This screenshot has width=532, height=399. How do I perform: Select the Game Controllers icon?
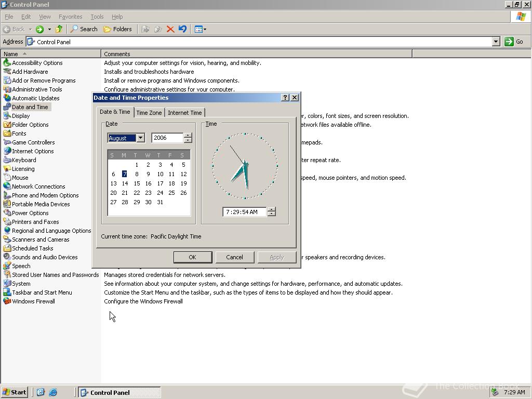[7, 142]
